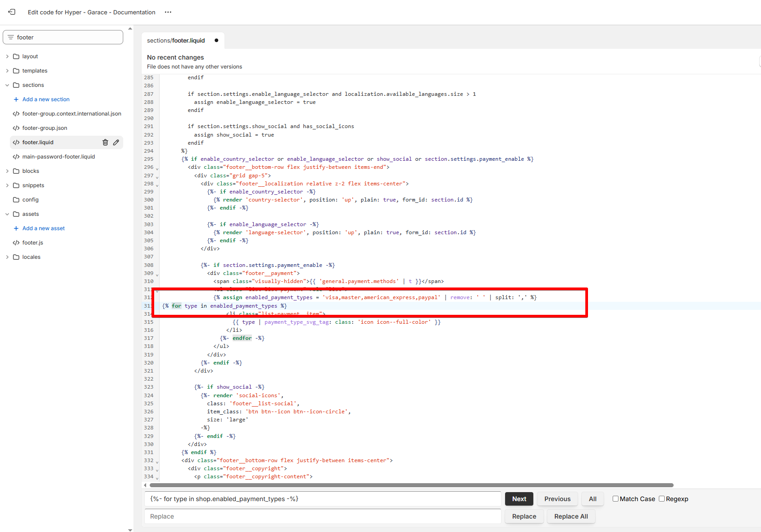Viewport: 761px width, 532px height.
Task: Collapse the assets folder chevron
Action: (7, 214)
